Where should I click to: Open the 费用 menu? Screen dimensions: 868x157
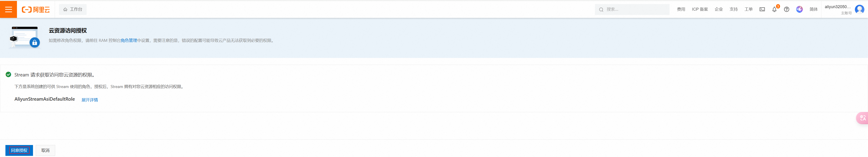click(x=681, y=10)
